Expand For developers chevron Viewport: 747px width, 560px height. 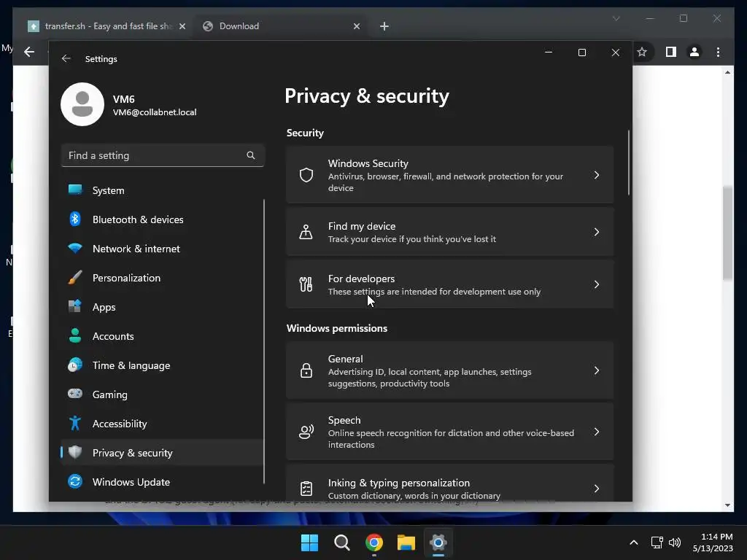click(597, 284)
